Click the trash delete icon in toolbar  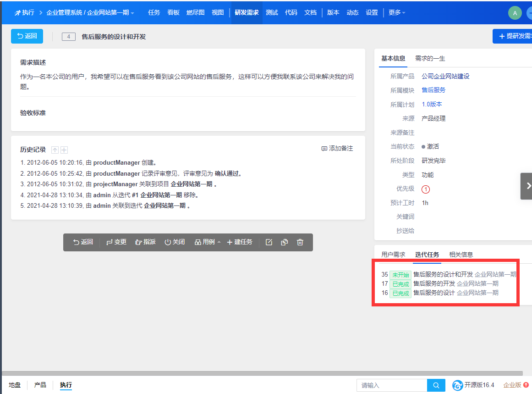tap(300, 242)
